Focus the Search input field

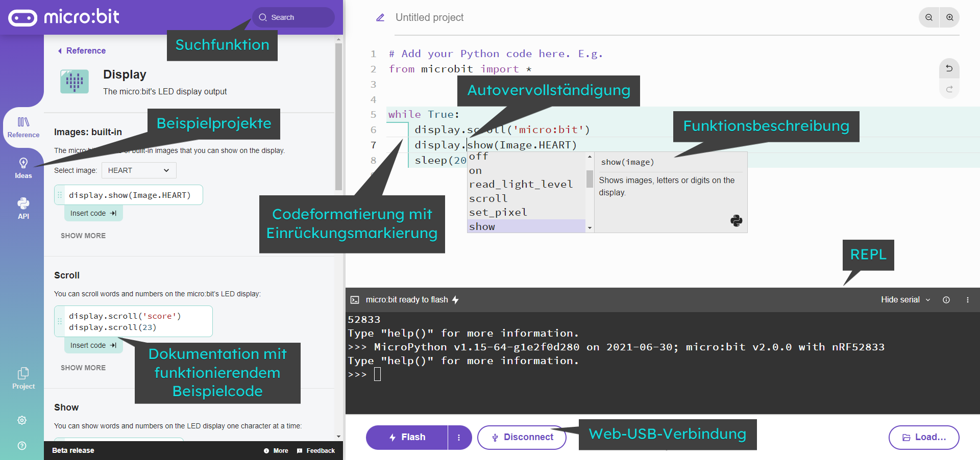293,17
